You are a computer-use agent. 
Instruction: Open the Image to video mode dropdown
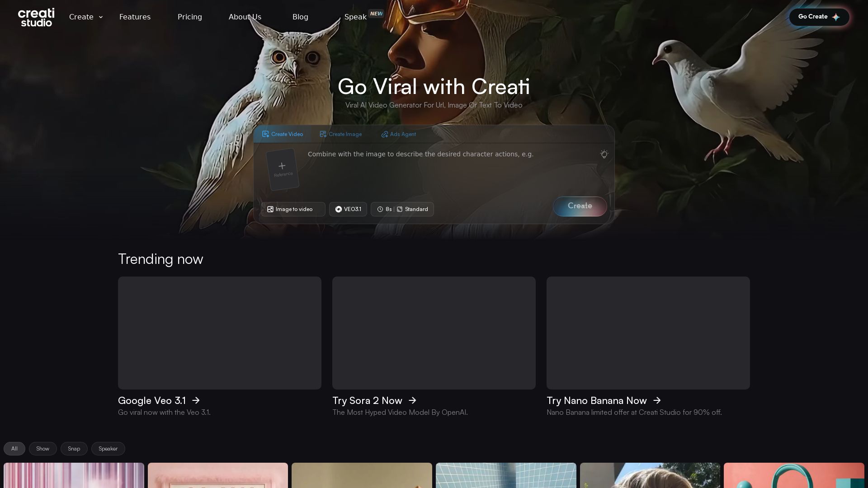coord(293,209)
